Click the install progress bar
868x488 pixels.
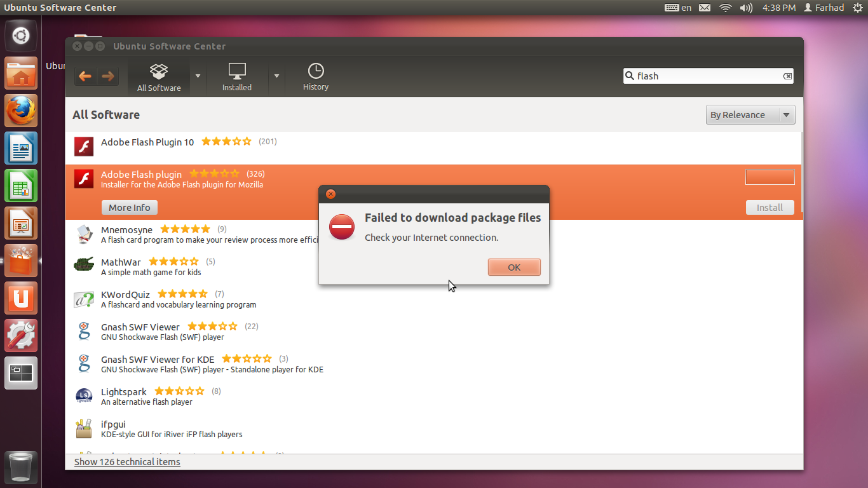[770, 177]
